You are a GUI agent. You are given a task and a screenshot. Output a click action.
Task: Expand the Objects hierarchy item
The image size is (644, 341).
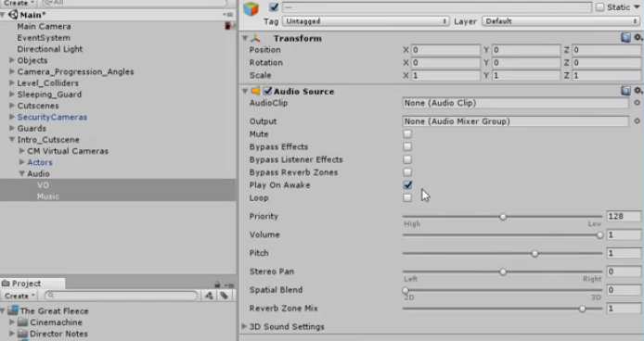(12, 60)
